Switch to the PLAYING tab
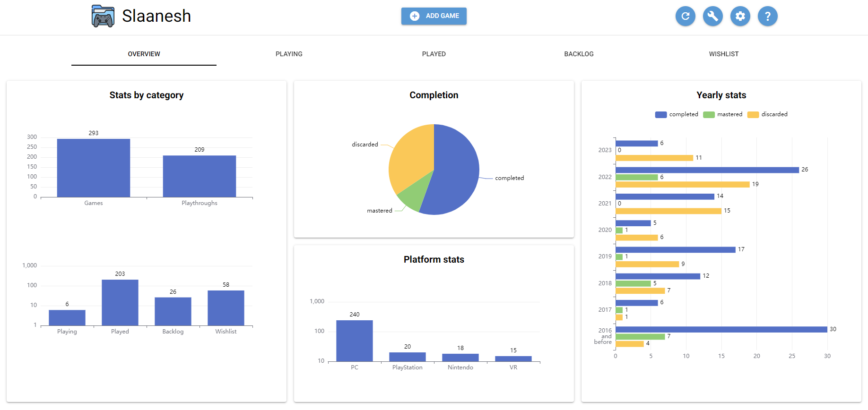 tap(289, 54)
